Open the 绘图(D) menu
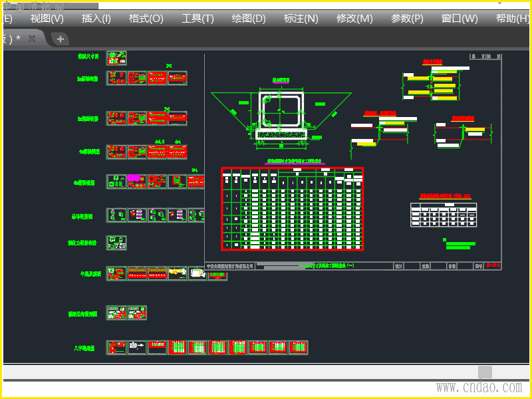This screenshot has width=532, height=399. (x=249, y=18)
